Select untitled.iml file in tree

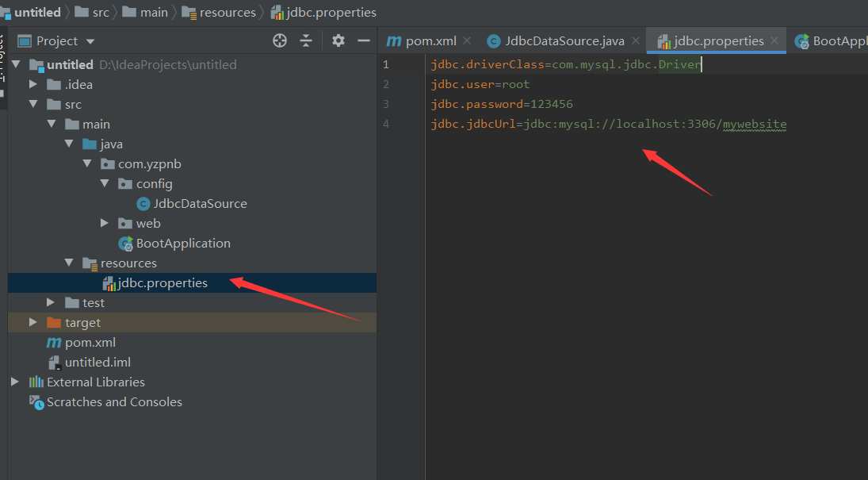coord(98,363)
